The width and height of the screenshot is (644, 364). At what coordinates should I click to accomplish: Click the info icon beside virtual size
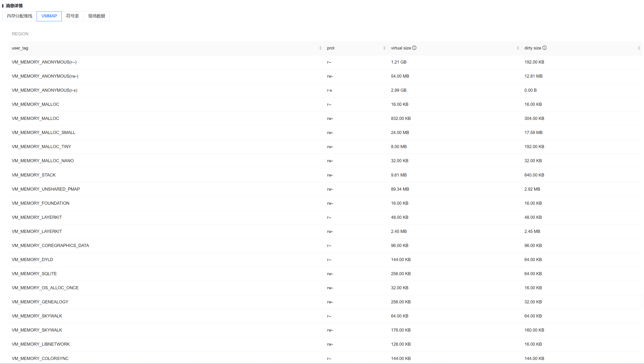coord(414,48)
